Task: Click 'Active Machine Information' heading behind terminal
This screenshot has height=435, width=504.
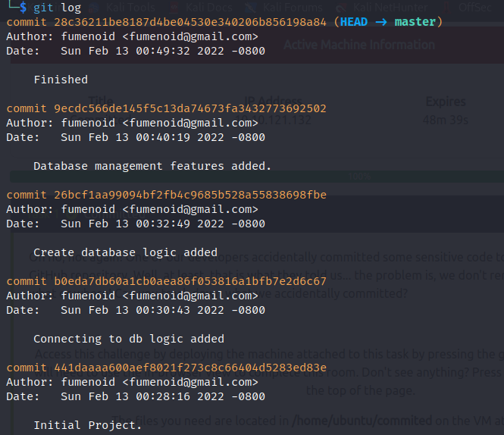Action: 359,45
